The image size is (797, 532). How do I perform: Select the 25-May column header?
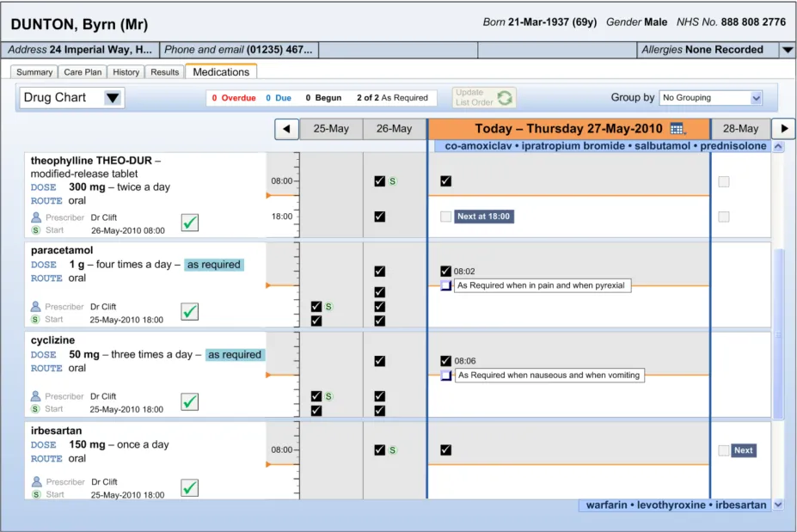pyautogui.click(x=331, y=129)
